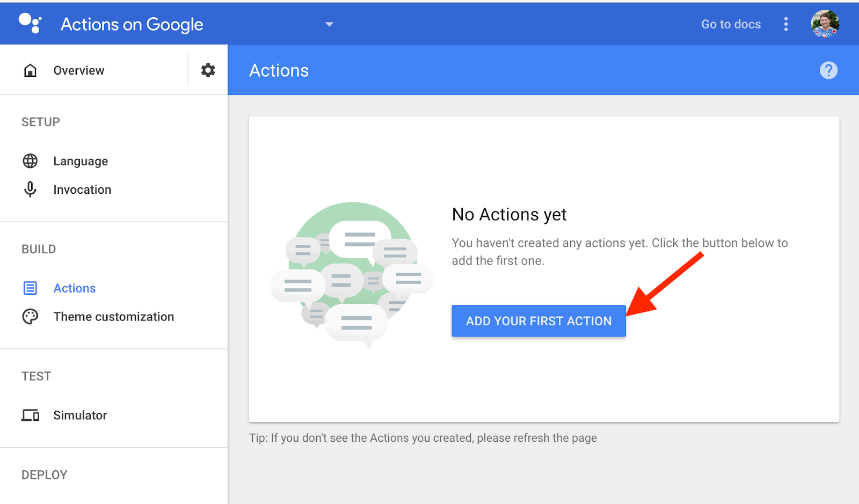Image resolution: width=859 pixels, height=504 pixels.
Task: Click the Invocation microphone icon
Action: (30, 189)
